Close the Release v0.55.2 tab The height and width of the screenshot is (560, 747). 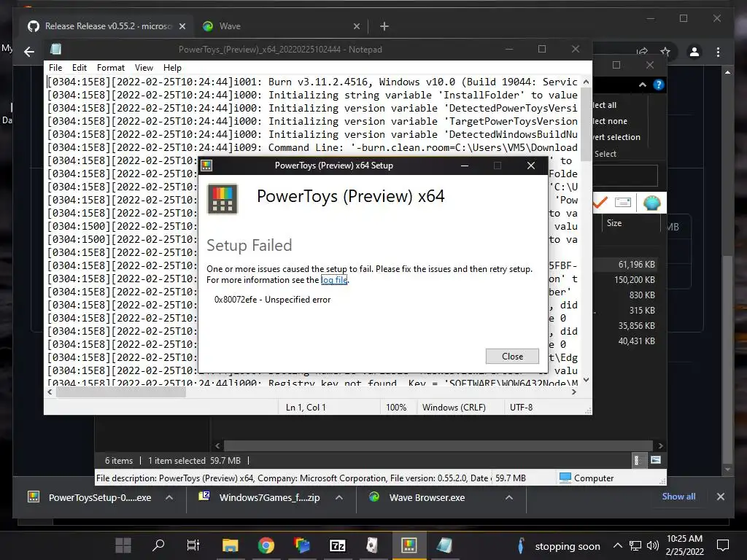pos(182,26)
